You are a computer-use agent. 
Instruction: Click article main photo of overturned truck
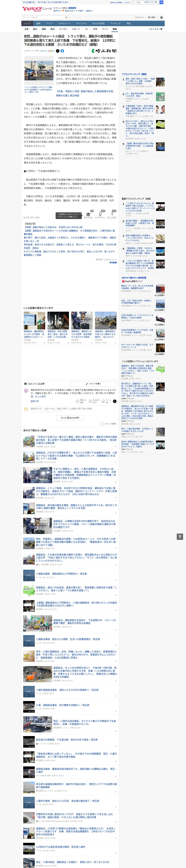(x=39, y=70)
